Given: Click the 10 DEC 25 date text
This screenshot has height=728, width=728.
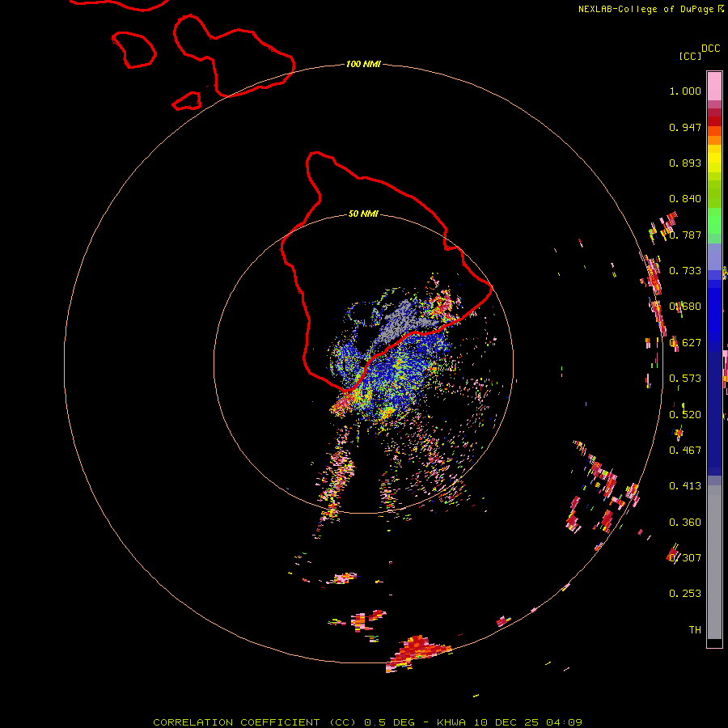Looking at the screenshot, I should [x=506, y=722].
